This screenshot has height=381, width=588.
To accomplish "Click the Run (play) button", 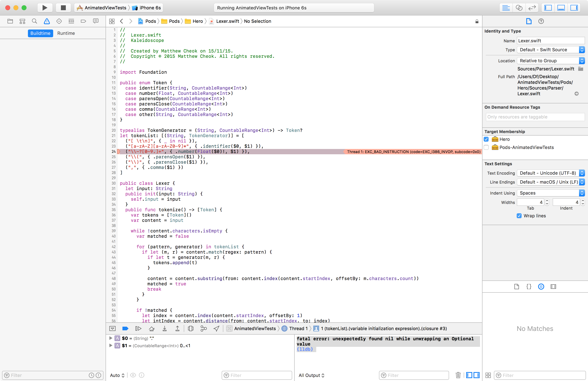I will click(x=45, y=8).
